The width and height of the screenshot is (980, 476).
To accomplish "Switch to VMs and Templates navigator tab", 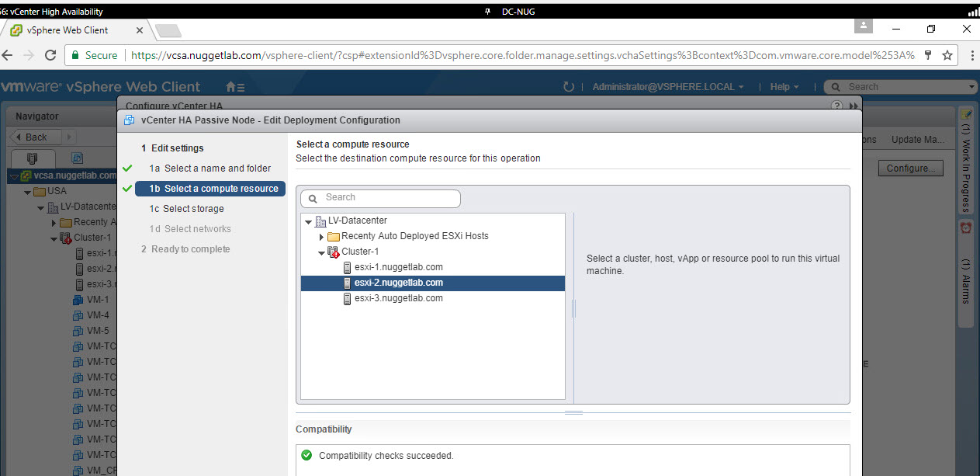I will point(78,158).
